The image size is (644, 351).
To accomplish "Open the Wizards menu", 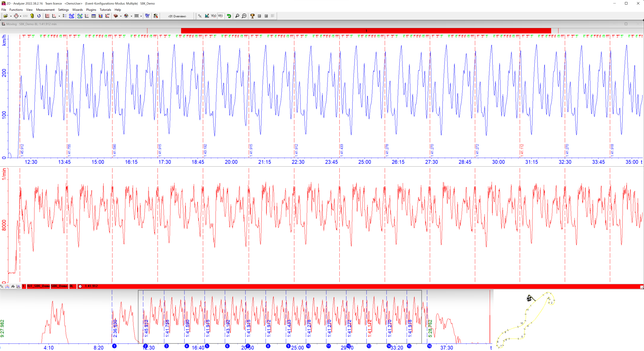I will [x=77, y=10].
